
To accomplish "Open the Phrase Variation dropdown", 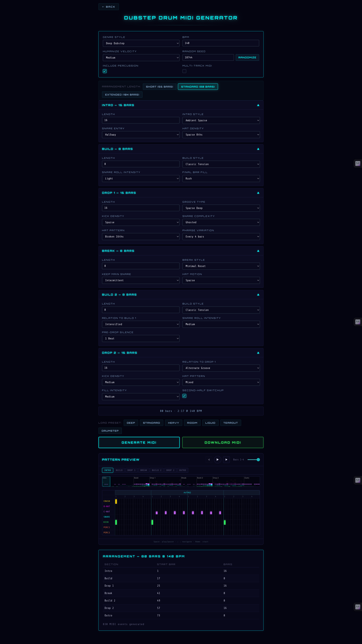I will (x=221, y=237).
